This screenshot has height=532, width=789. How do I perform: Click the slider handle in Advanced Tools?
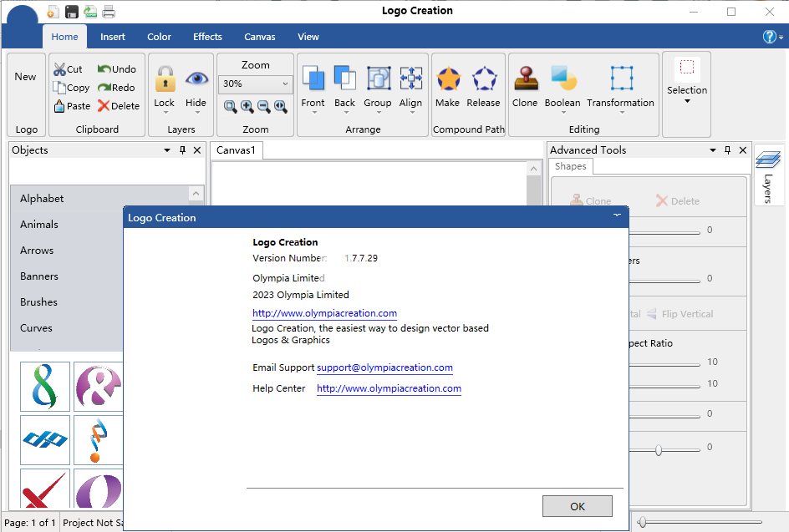point(659,449)
